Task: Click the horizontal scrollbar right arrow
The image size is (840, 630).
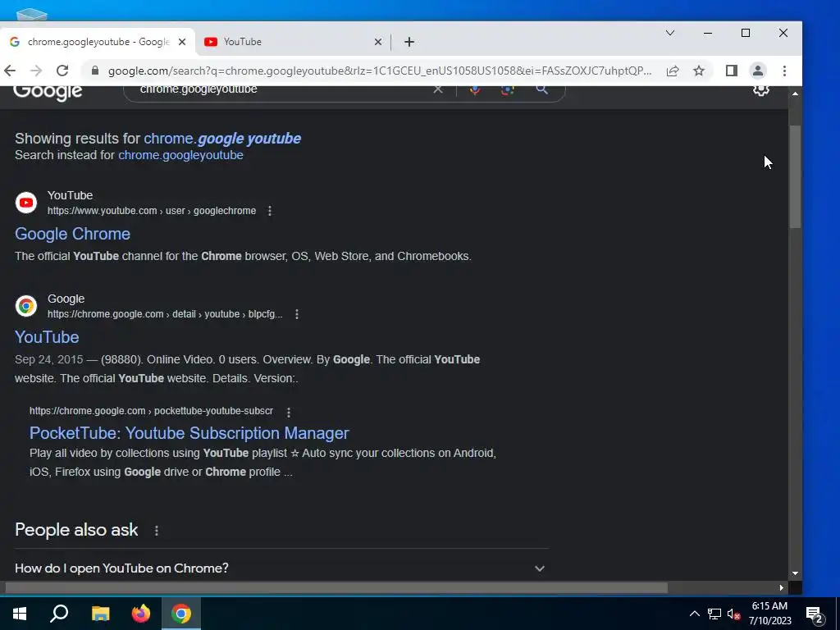Action: click(x=782, y=587)
